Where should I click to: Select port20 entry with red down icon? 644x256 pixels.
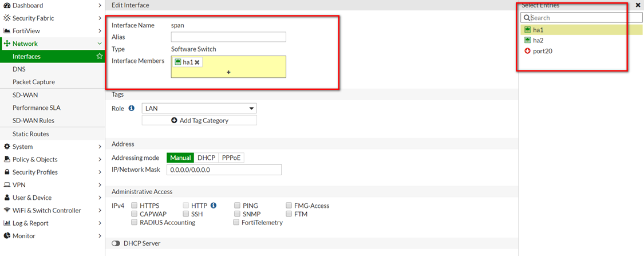tap(542, 51)
